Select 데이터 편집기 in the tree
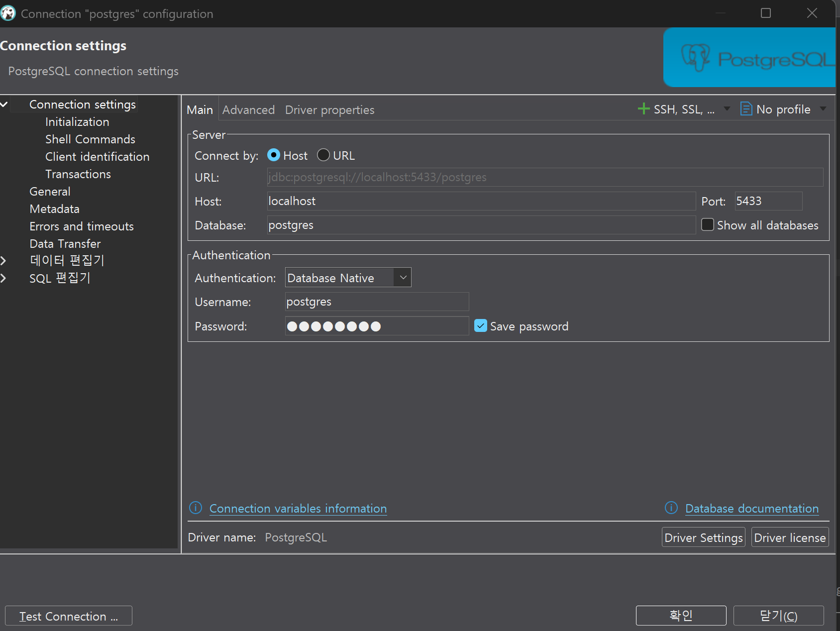The image size is (840, 631). 67,260
